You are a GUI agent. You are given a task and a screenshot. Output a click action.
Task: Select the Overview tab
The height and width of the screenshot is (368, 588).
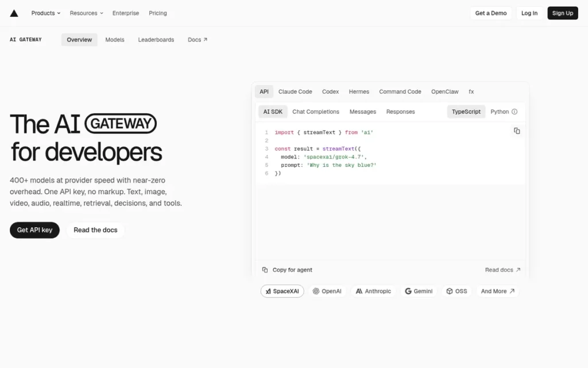pos(79,40)
